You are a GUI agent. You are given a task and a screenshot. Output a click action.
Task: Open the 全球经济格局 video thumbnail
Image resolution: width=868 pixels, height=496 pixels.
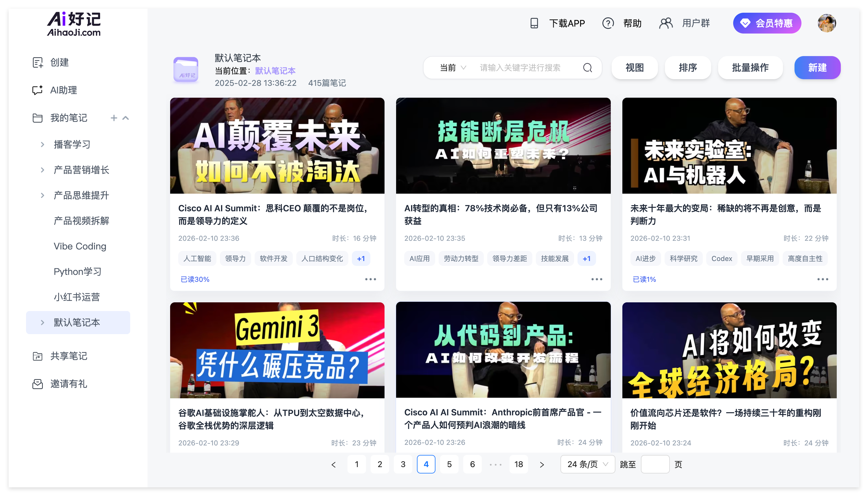729,350
